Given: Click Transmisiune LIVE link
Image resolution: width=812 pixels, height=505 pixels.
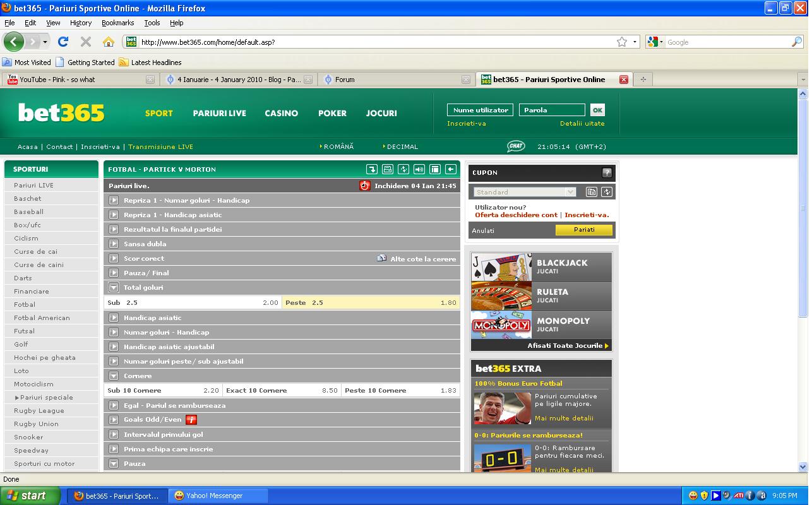Looking at the screenshot, I should [161, 146].
